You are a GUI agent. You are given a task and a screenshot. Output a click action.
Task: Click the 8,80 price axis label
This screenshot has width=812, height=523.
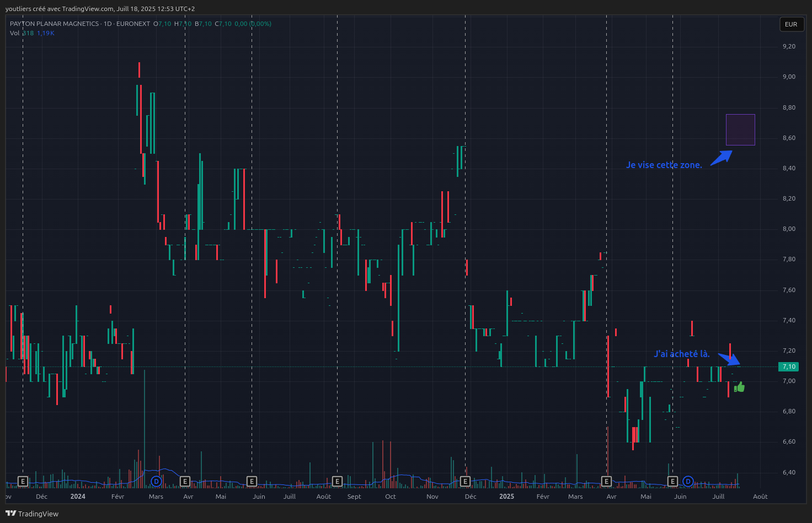click(x=789, y=107)
